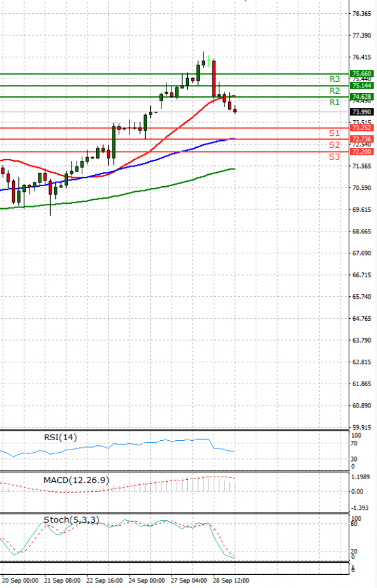Click the 76.415 price scale value
Image resolution: width=377 pixels, height=588 pixels.
point(362,57)
